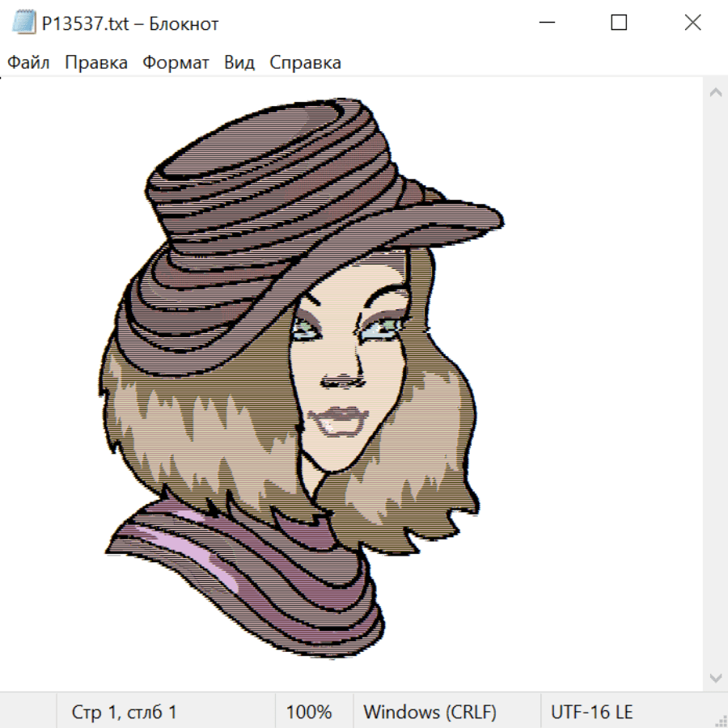Open the Вид menu
This screenshot has height=728, width=728.
click(x=239, y=63)
